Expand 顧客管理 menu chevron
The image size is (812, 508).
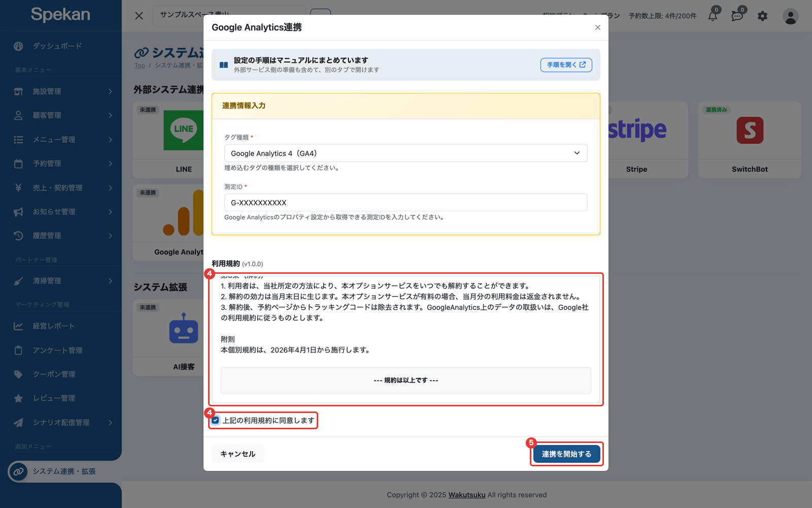tap(110, 115)
